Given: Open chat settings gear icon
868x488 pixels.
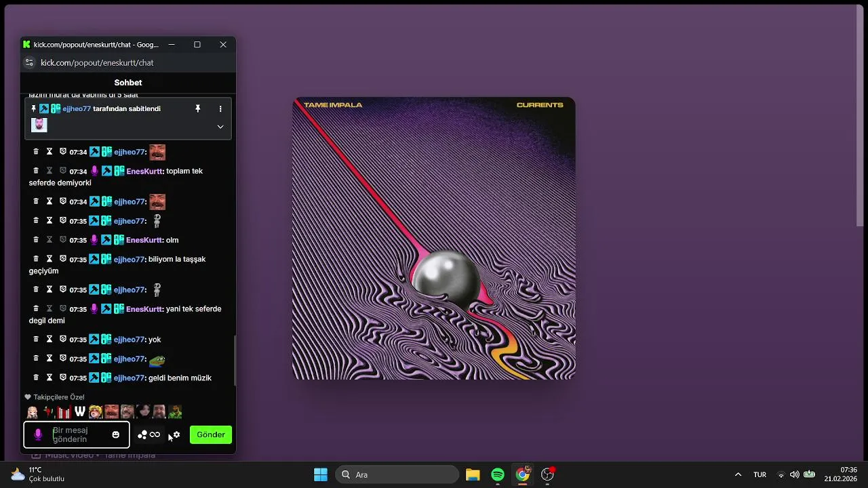Looking at the screenshot, I should tap(176, 434).
